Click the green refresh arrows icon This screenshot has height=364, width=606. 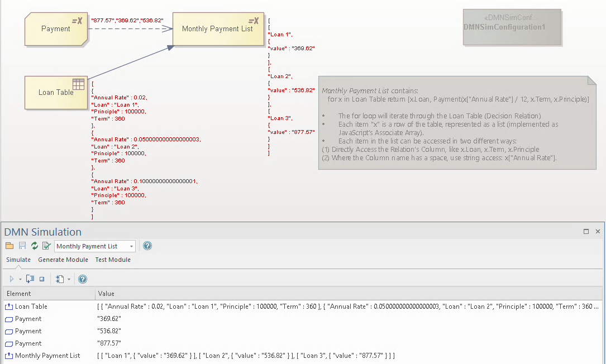click(35, 246)
